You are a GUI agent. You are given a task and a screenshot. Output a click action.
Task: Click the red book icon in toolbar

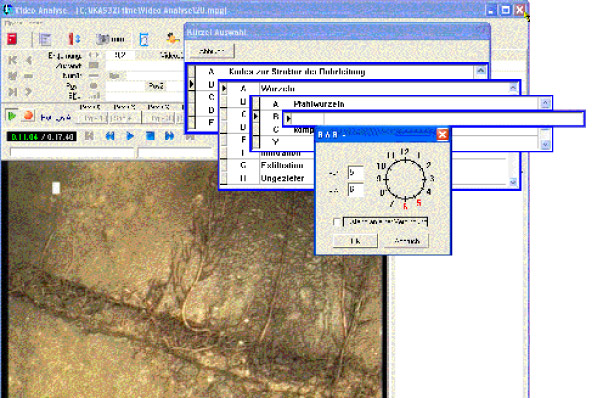tap(12, 39)
